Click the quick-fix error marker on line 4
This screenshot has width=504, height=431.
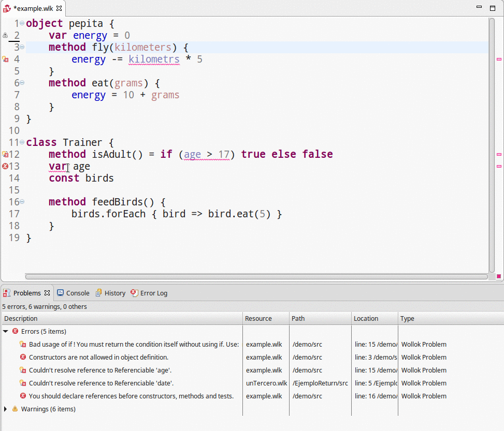(x=5, y=59)
